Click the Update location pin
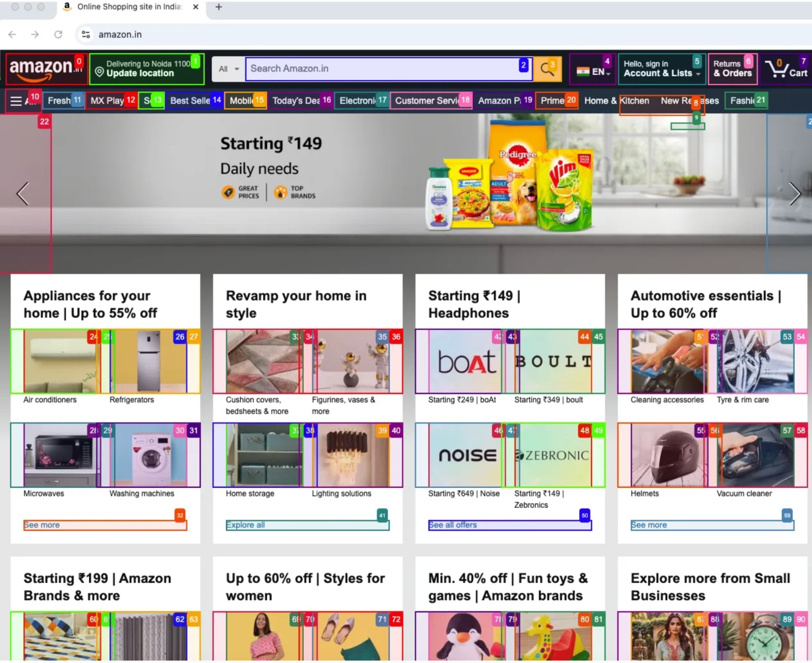Viewport: 812px width, 663px height. (x=100, y=72)
